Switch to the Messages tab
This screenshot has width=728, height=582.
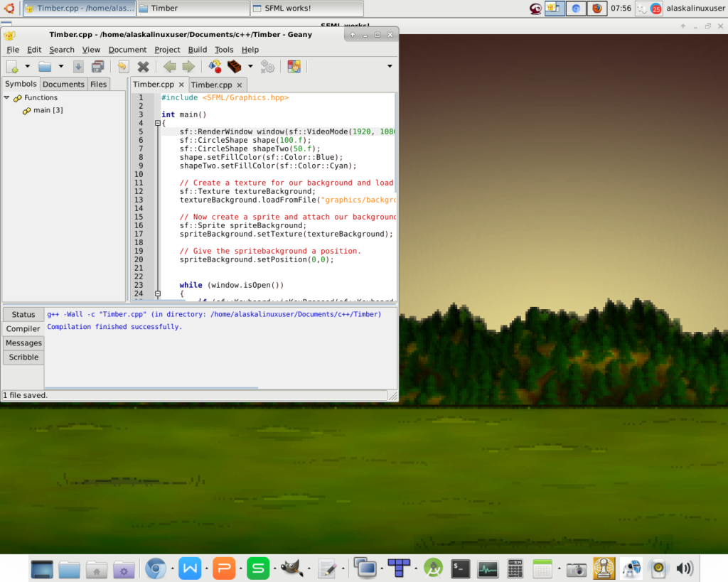(x=23, y=343)
